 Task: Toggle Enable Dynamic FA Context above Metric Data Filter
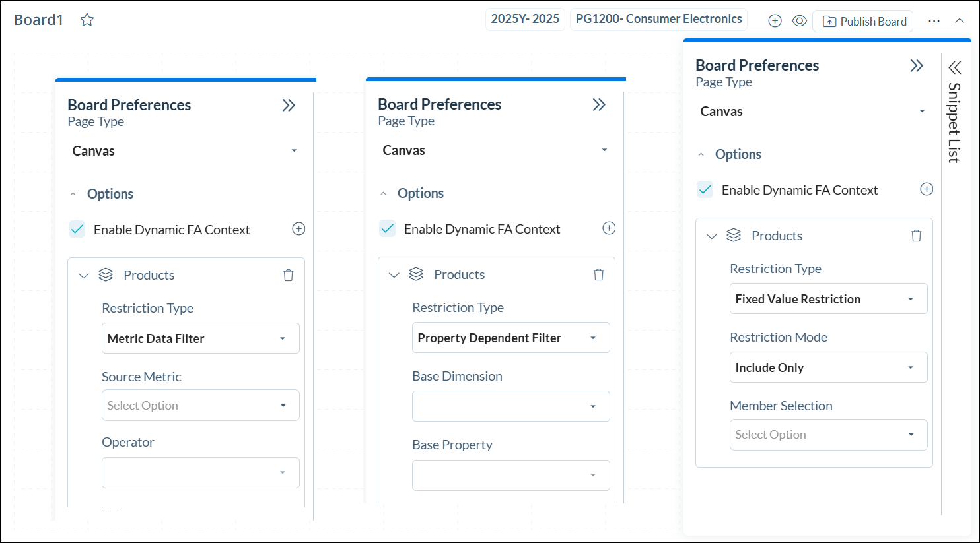[77, 230]
